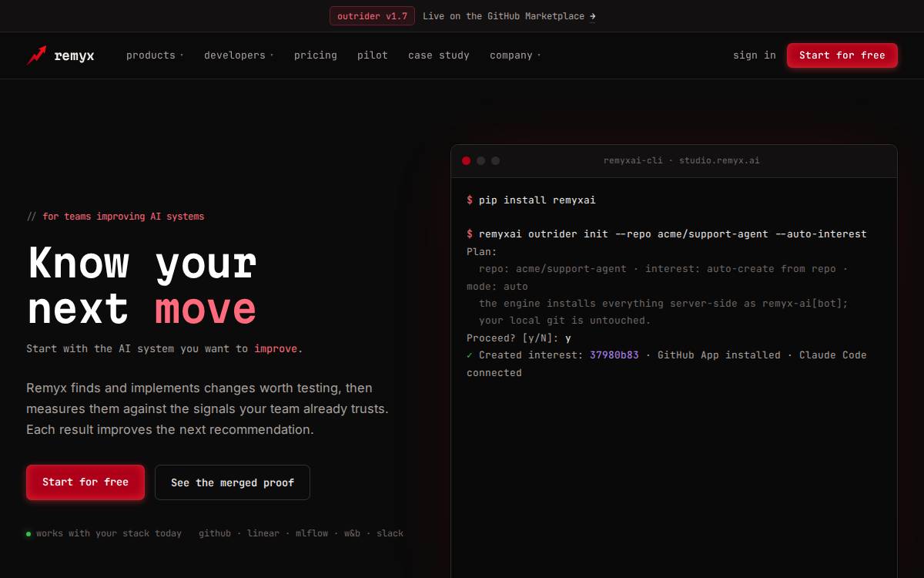The width and height of the screenshot is (924, 578).
Task: Click the word move in headline
Action: click(x=206, y=309)
